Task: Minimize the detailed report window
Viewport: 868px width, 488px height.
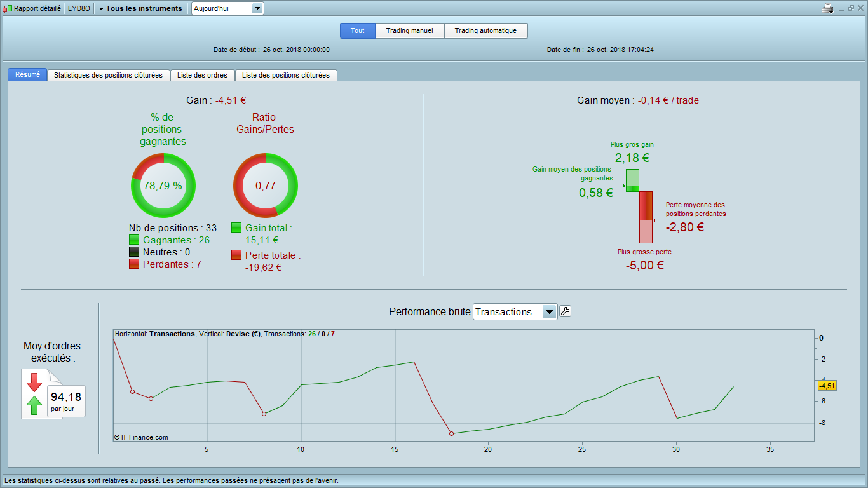Action: (x=842, y=8)
